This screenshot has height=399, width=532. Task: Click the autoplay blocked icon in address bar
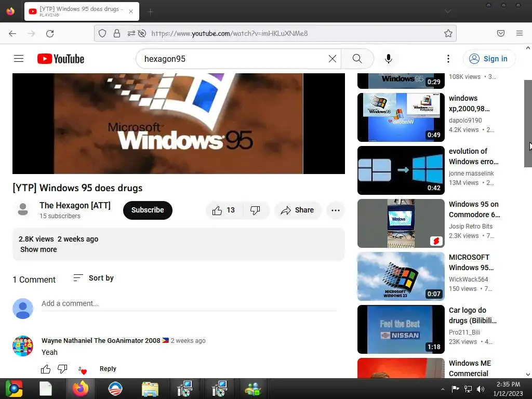click(142, 33)
